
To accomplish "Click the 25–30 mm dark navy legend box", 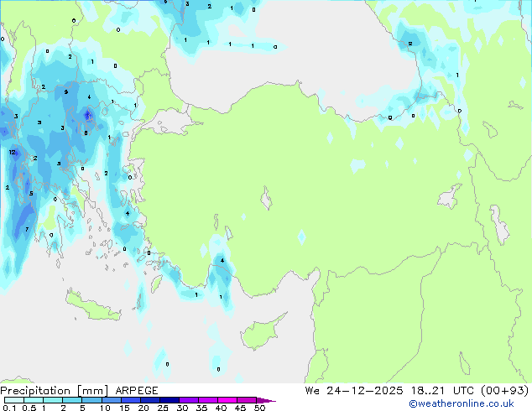I will click(x=170, y=400).
